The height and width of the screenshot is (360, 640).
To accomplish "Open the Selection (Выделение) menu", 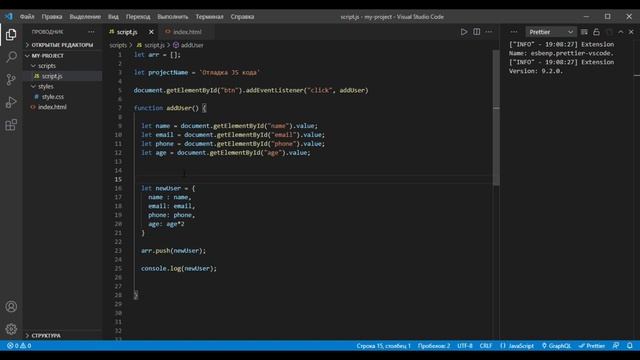I will coord(85,17).
